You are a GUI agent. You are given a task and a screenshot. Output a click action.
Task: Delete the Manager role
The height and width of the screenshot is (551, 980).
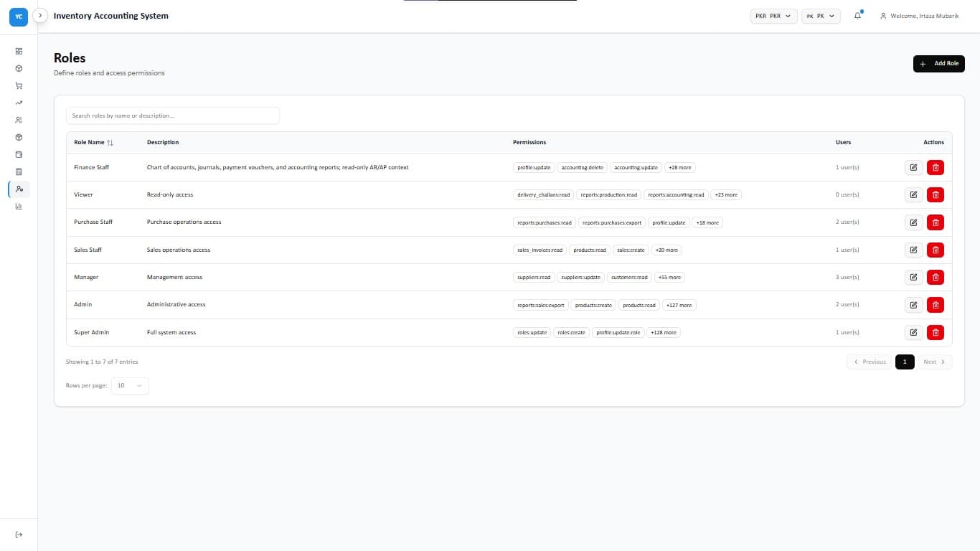pyautogui.click(x=936, y=277)
